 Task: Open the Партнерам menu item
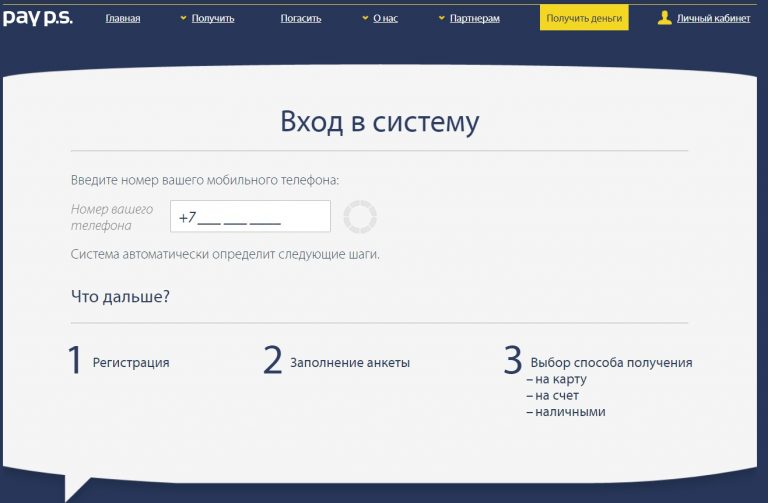click(475, 19)
